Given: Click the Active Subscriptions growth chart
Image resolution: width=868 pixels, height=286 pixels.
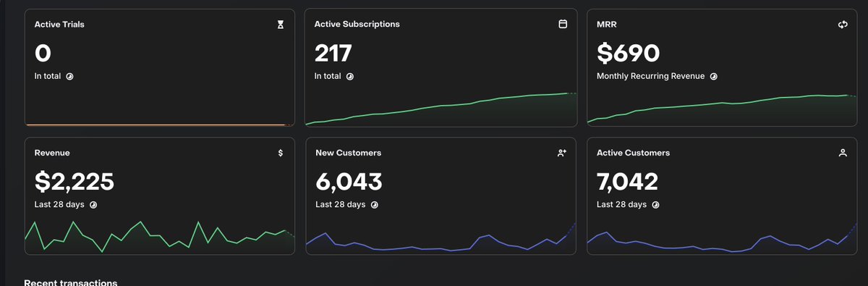Looking at the screenshot, I should (441, 109).
